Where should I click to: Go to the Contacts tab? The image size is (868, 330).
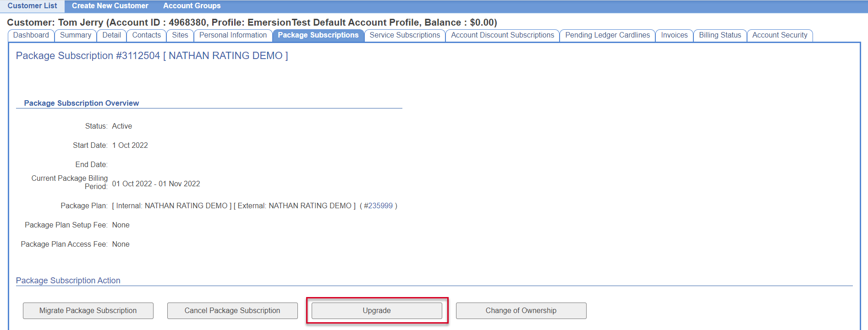[147, 35]
